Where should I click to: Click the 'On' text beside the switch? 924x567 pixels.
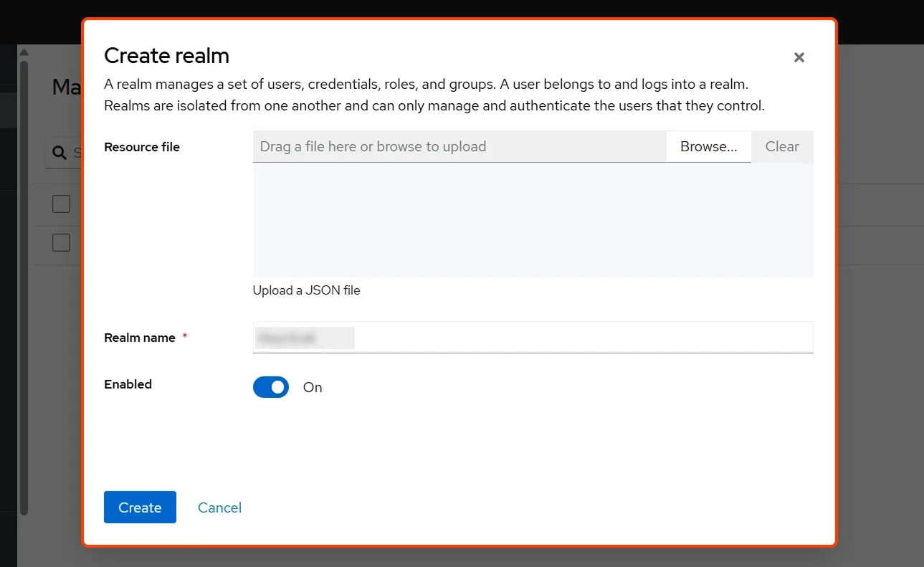coord(313,387)
